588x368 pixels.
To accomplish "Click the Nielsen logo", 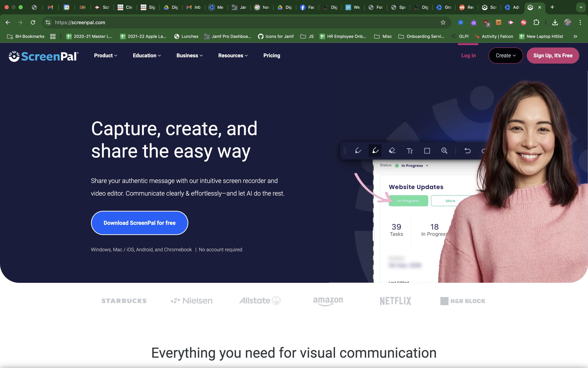I will coord(191,301).
